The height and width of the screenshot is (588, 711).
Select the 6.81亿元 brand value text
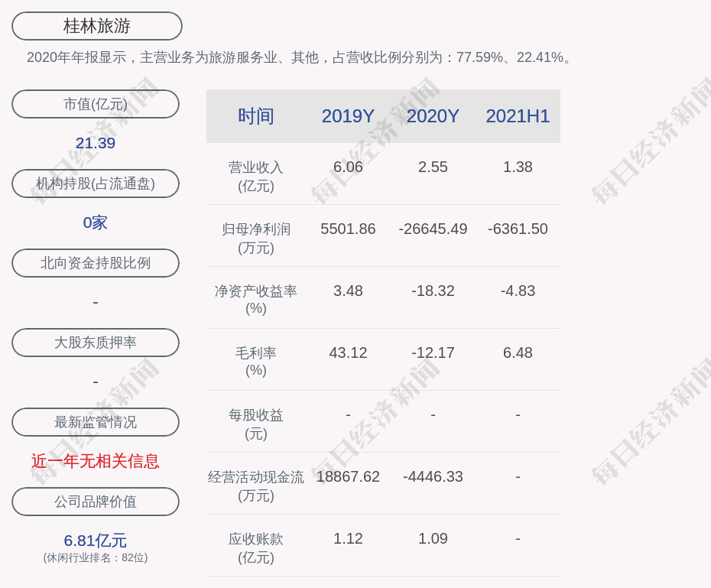point(96,541)
